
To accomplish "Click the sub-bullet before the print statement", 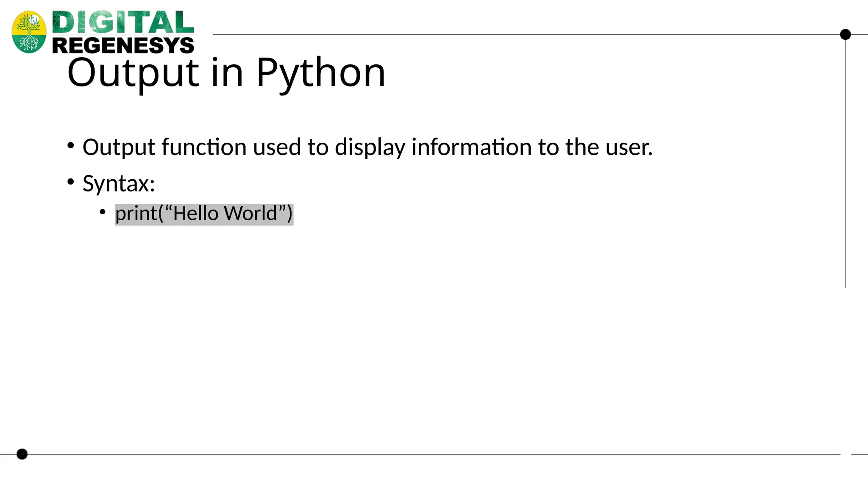I will 103,211.
